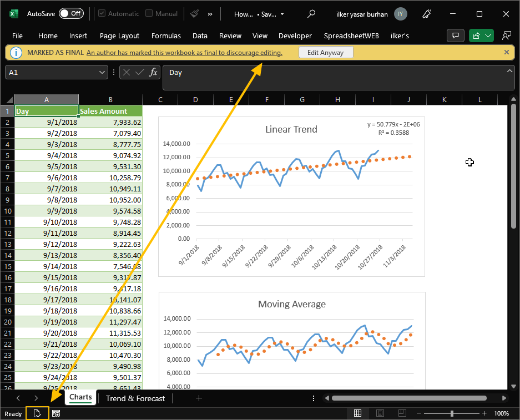
Task: Click the Linear Trend chart title
Action: pyautogui.click(x=291, y=129)
